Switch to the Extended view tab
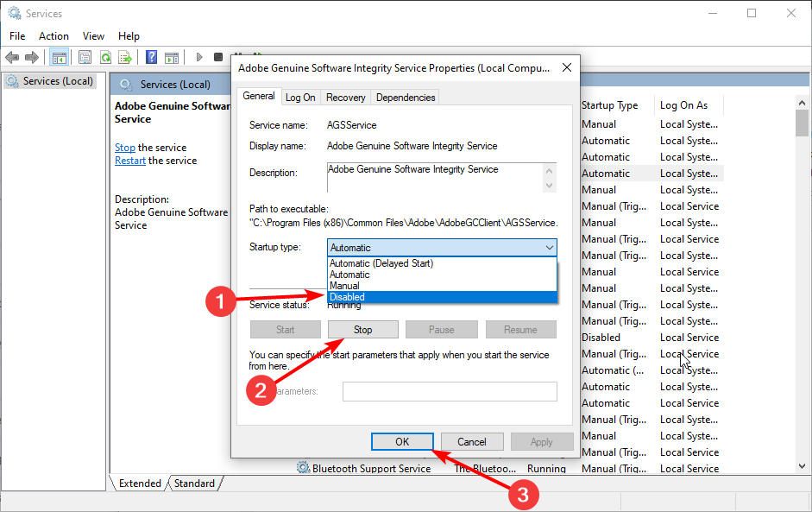 (x=140, y=483)
